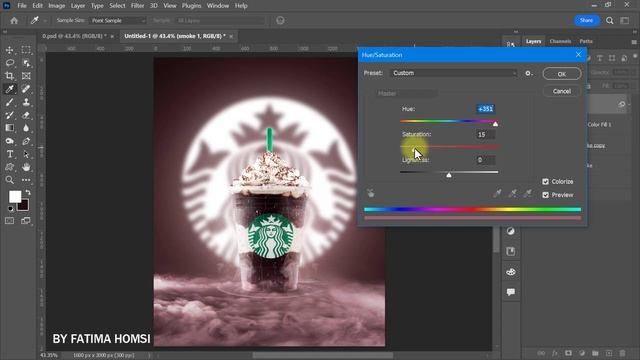This screenshot has width=640, height=360.
Task: Click the Lightness slider handle
Action: coord(449,175)
